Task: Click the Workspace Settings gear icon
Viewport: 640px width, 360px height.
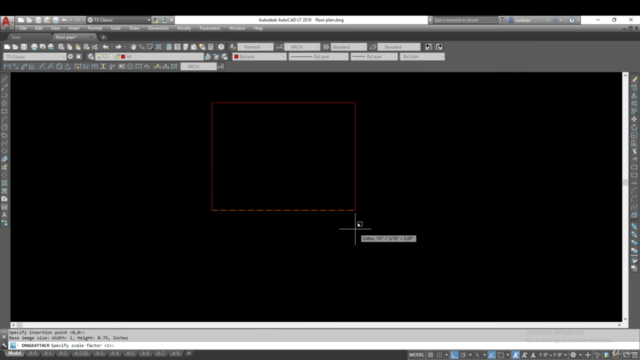Action: pyautogui.click(x=70, y=57)
